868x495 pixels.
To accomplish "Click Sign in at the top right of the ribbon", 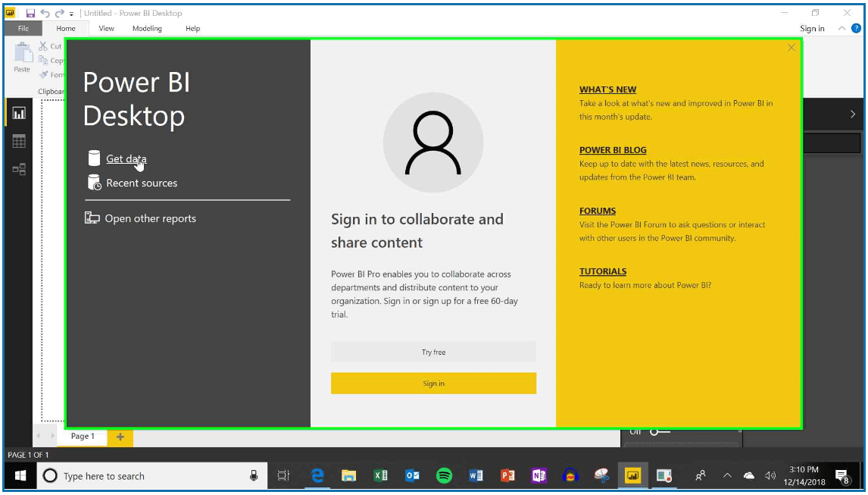I will coord(812,28).
